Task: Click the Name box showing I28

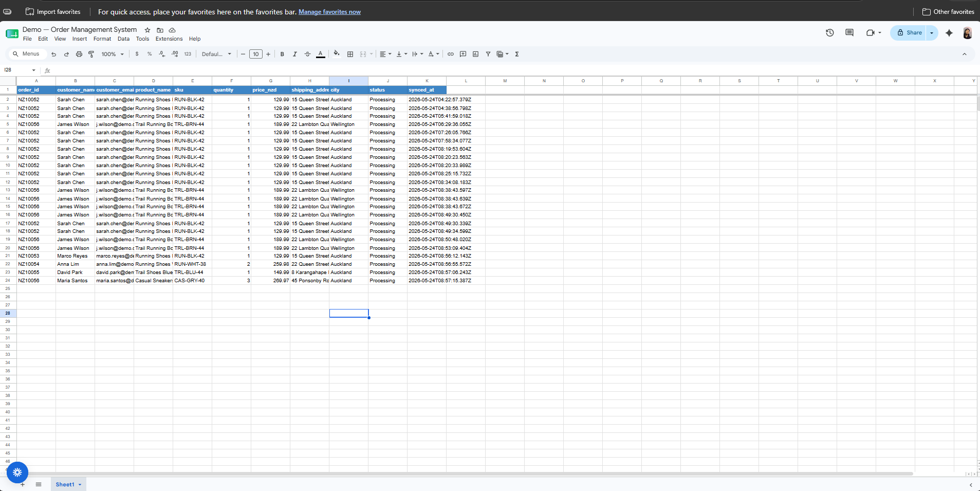Action: pos(20,70)
